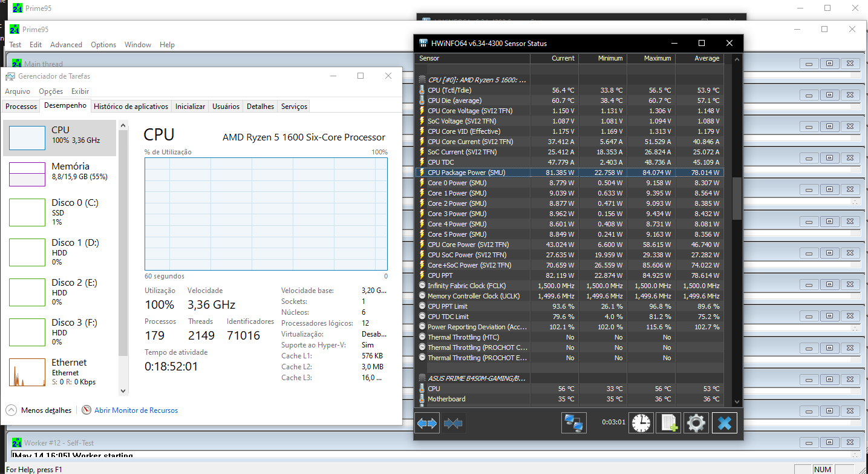Open the Opções menu in Task Manager
This screenshot has width=868, height=474.
coord(51,91)
